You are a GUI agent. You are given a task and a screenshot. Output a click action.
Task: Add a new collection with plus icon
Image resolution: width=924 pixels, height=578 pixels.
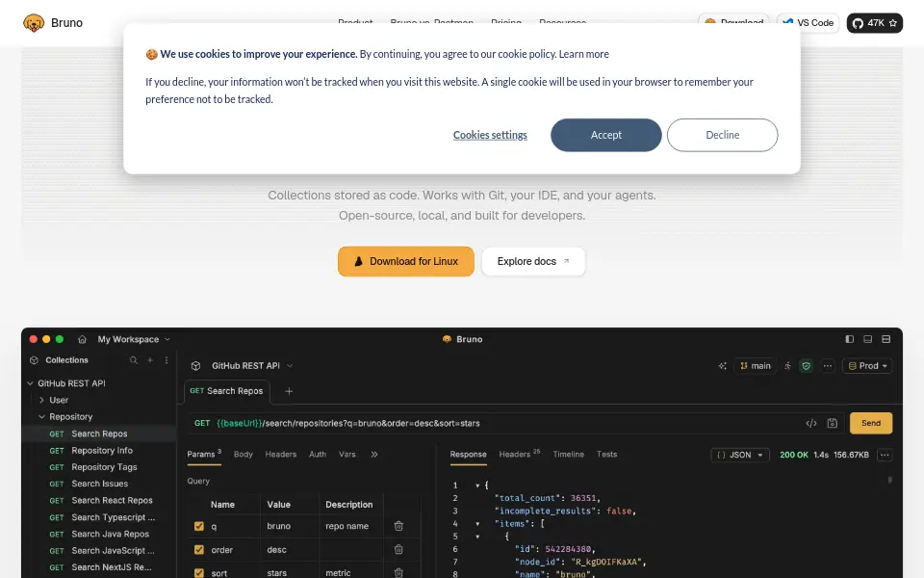pos(150,360)
